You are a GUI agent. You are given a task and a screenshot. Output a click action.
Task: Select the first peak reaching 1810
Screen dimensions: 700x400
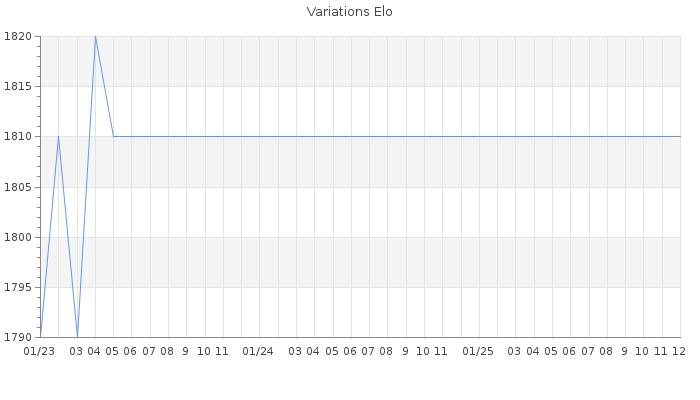click(x=58, y=136)
